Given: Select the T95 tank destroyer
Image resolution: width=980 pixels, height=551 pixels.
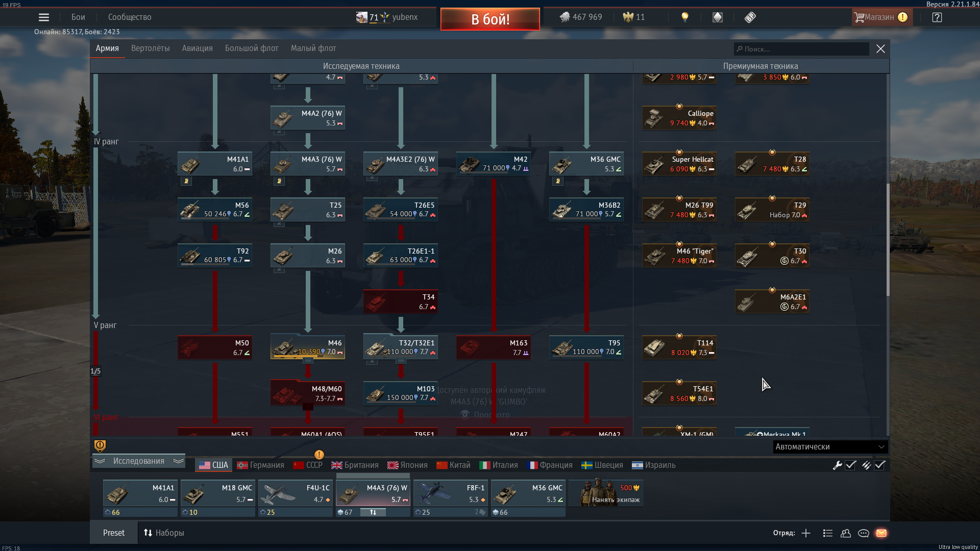Looking at the screenshot, I should 586,347.
